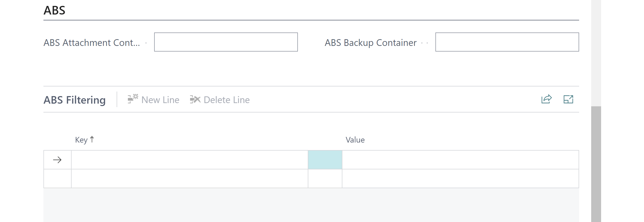Click the share icon in ABS Filtering
Viewport: 644px width, 222px height.
tap(546, 99)
